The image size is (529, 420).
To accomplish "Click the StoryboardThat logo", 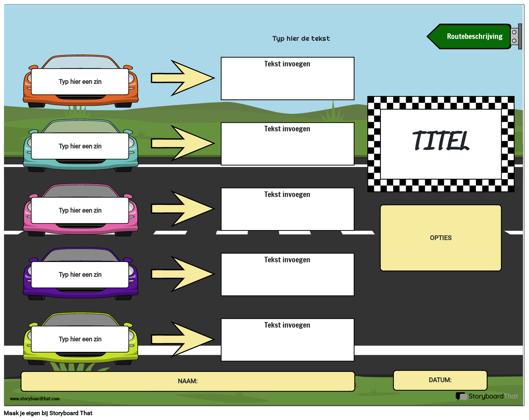I will 487,396.
